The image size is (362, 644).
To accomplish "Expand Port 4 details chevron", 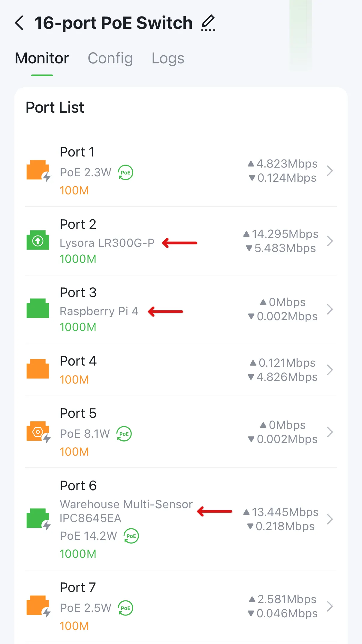I will tap(330, 370).
